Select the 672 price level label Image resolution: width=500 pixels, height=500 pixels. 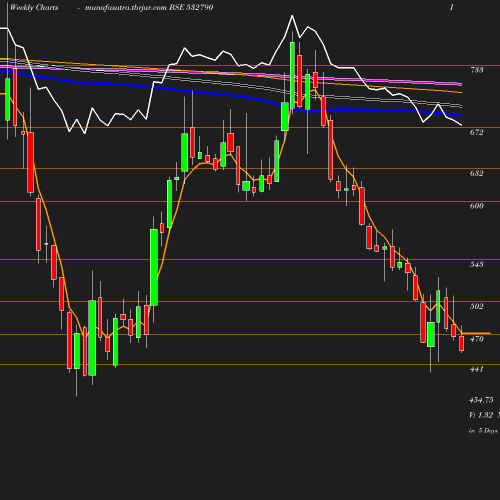point(476,132)
